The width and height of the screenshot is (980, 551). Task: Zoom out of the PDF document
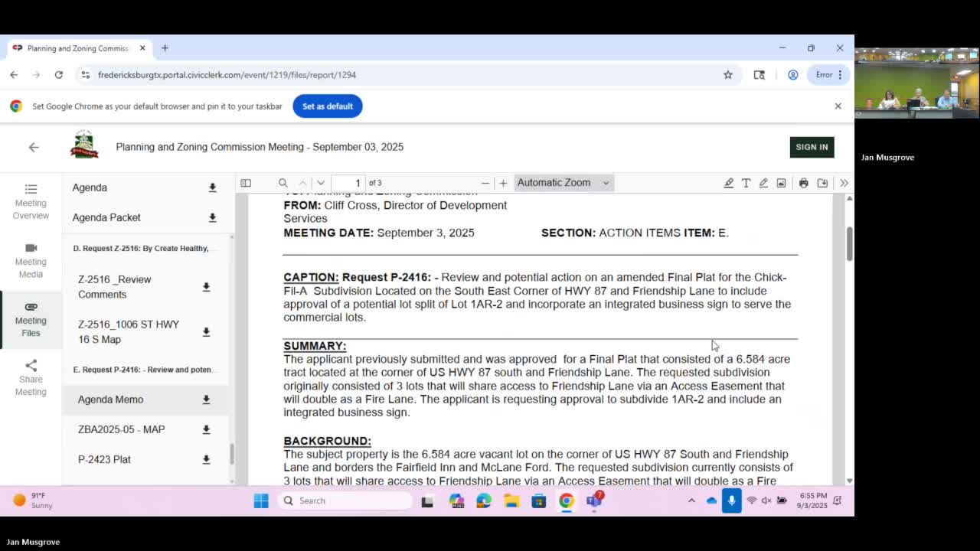coord(485,183)
